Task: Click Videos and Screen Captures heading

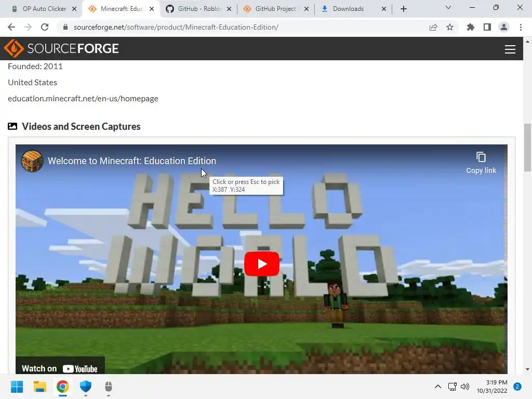Action: (x=81, y=127)
